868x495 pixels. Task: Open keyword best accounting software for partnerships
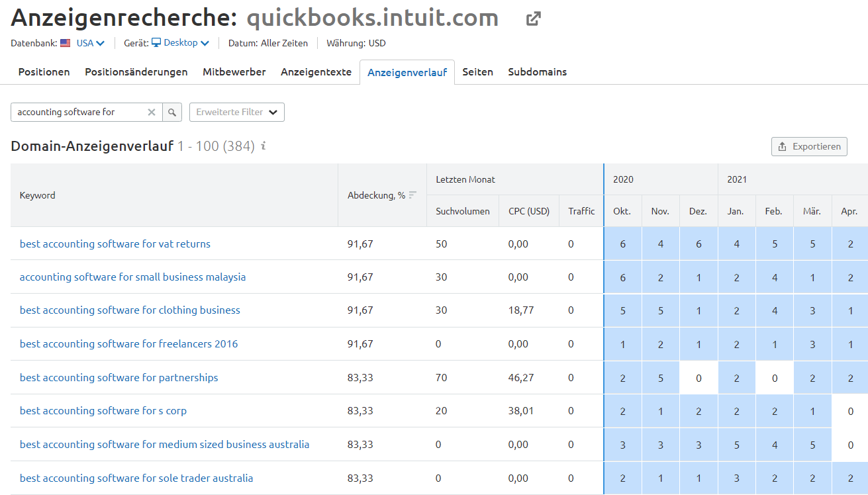(x=119, y=377)
